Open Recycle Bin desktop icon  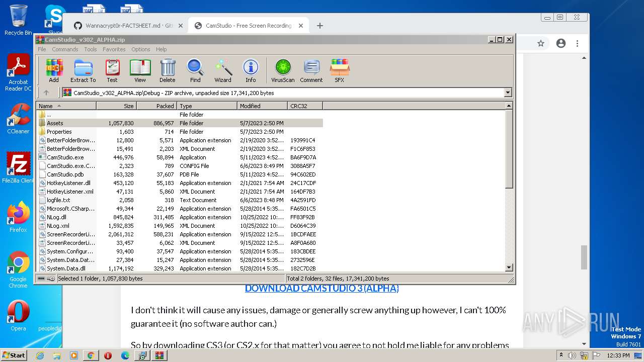18,20
